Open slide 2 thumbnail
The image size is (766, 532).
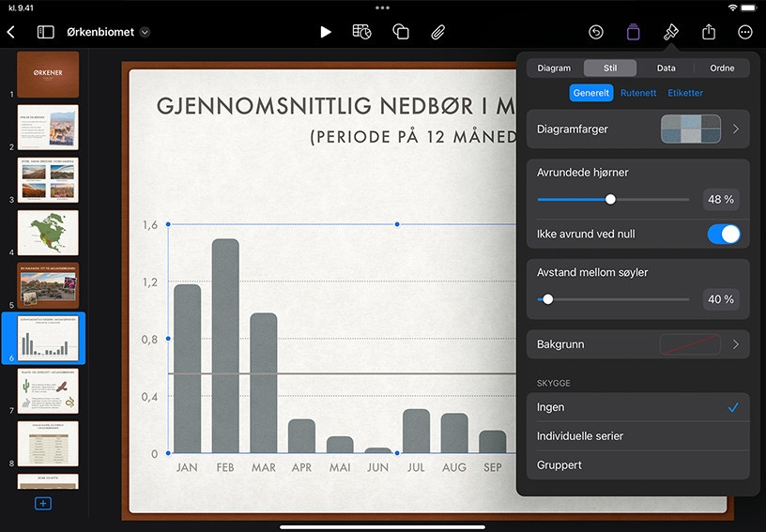48,128
